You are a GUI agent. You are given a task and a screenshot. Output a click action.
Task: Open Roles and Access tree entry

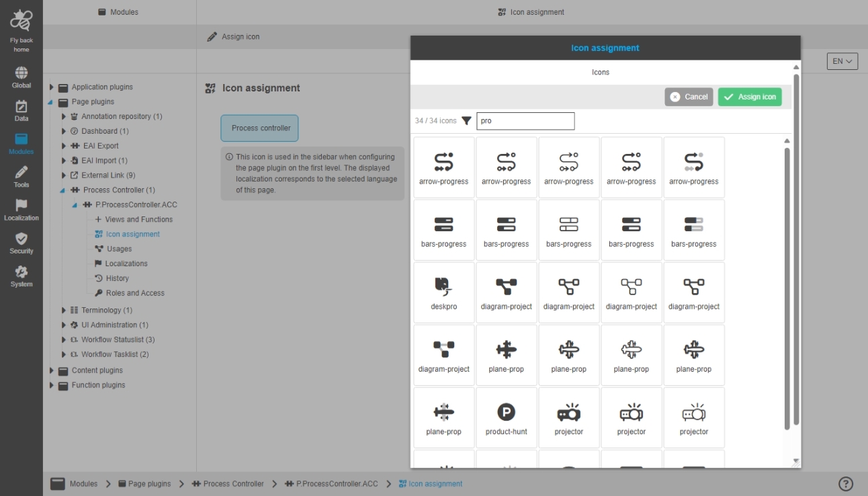pyautogui.click(x=130, y=294)
